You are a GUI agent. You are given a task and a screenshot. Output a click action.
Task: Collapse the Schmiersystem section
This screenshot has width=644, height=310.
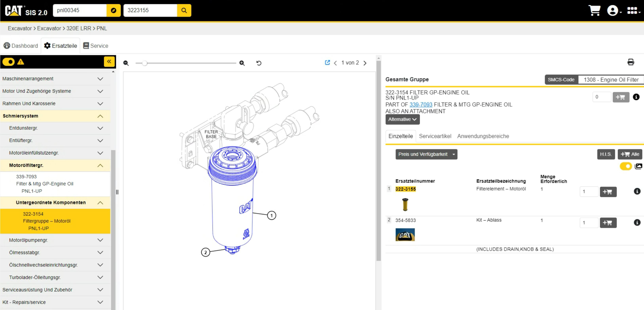pos(55,116)
